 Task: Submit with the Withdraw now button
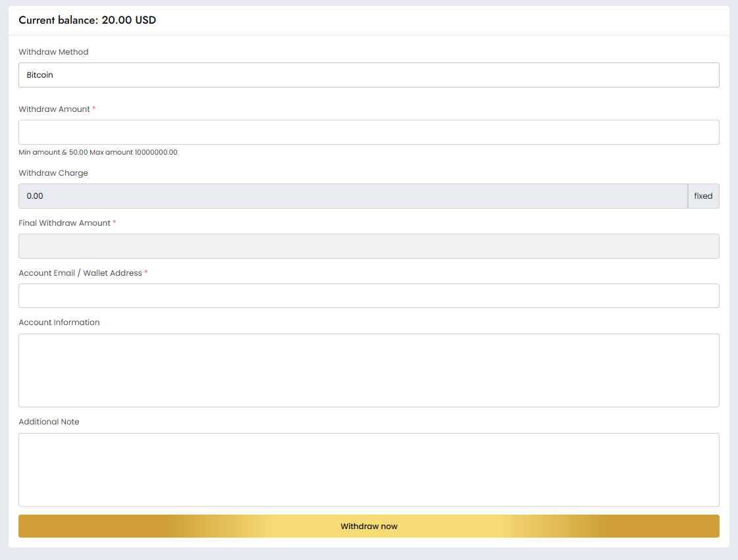(369, 526)
